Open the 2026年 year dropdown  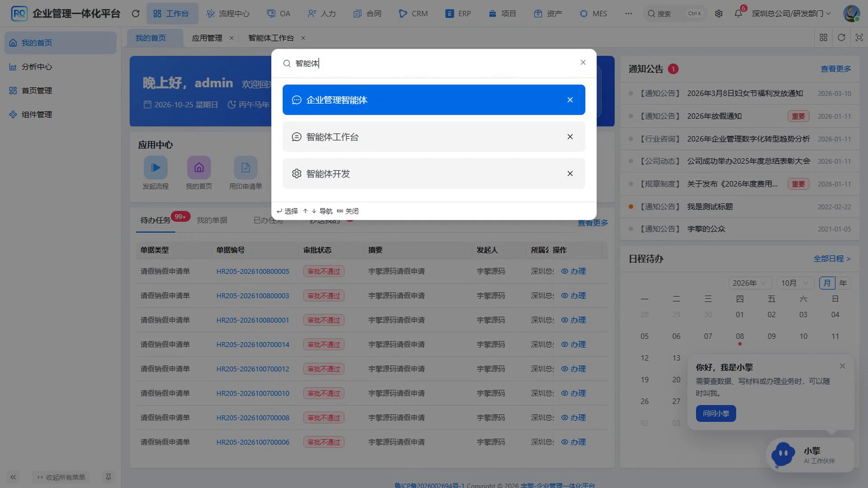[x=750, y=283]
